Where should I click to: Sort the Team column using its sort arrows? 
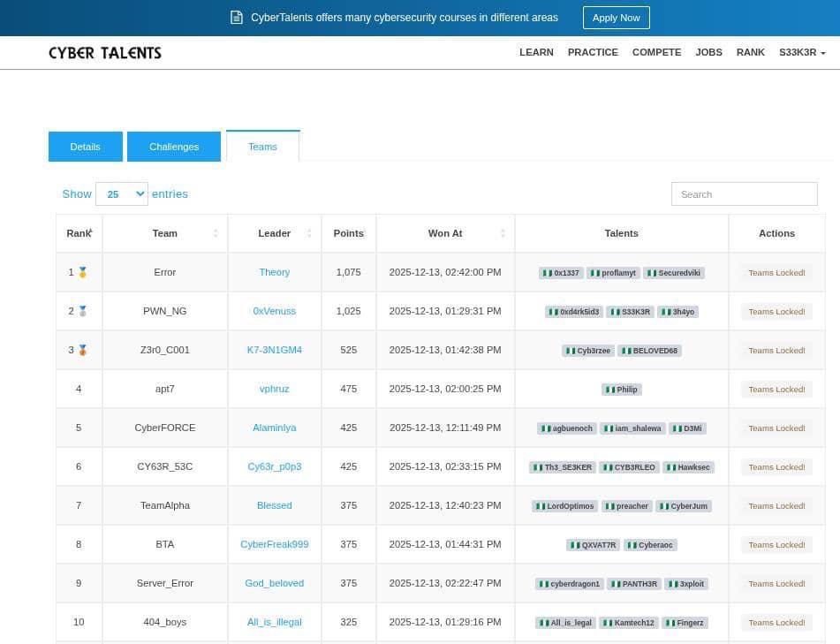[216, 233]
